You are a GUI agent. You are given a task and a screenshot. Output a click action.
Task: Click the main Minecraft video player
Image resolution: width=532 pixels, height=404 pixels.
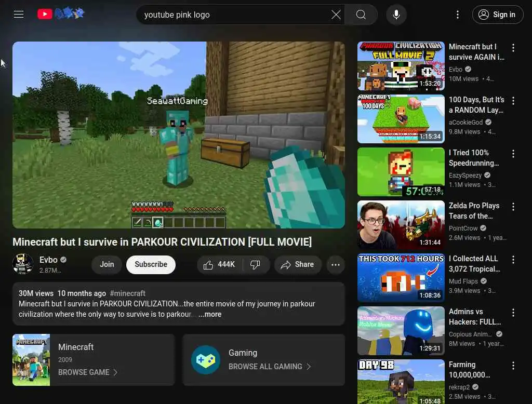point(179,135)
